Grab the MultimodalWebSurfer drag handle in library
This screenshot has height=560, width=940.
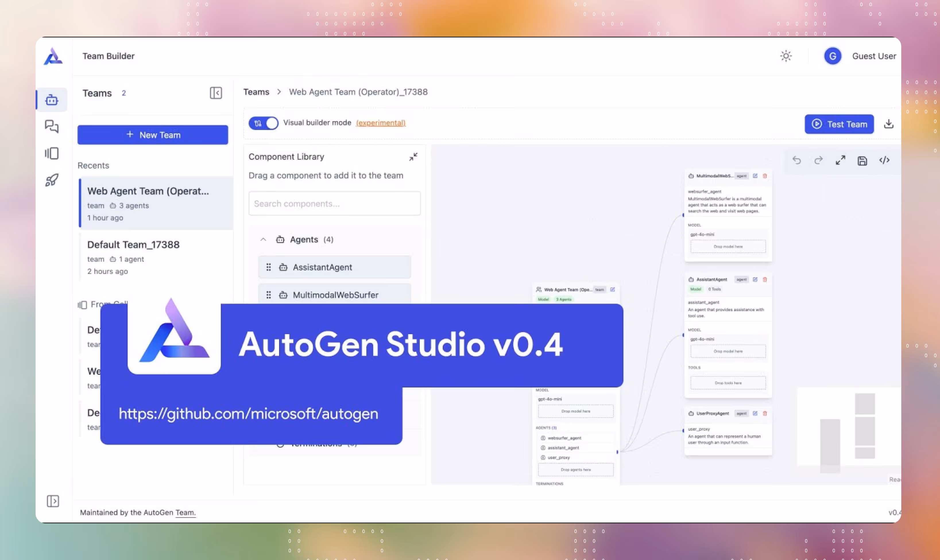(x=268, y=295)
